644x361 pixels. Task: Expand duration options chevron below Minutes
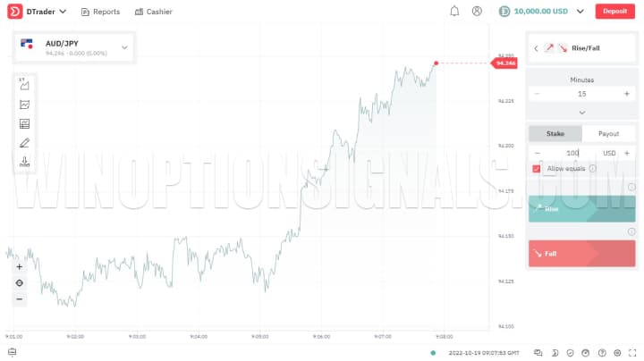[581, 113]
